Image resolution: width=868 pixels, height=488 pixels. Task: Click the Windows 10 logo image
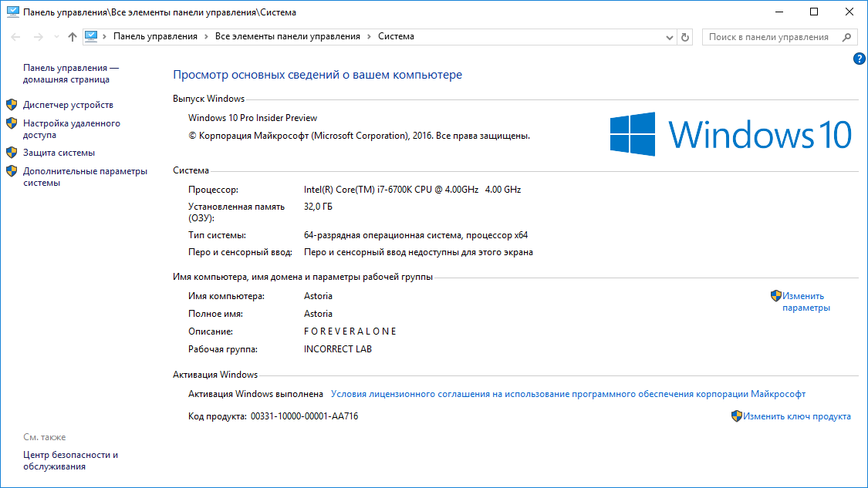point(731,134)
